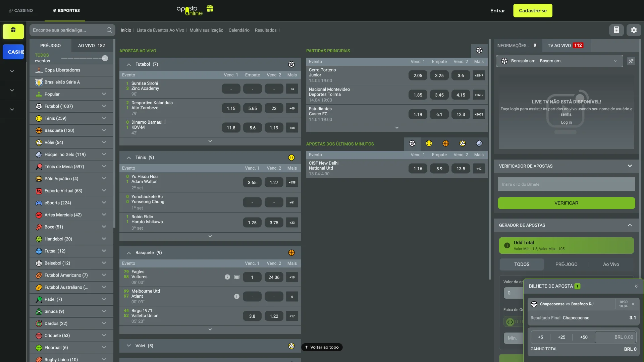Click the odds range arrows toggle
644x362 pixels.
(x=510, y=322)
